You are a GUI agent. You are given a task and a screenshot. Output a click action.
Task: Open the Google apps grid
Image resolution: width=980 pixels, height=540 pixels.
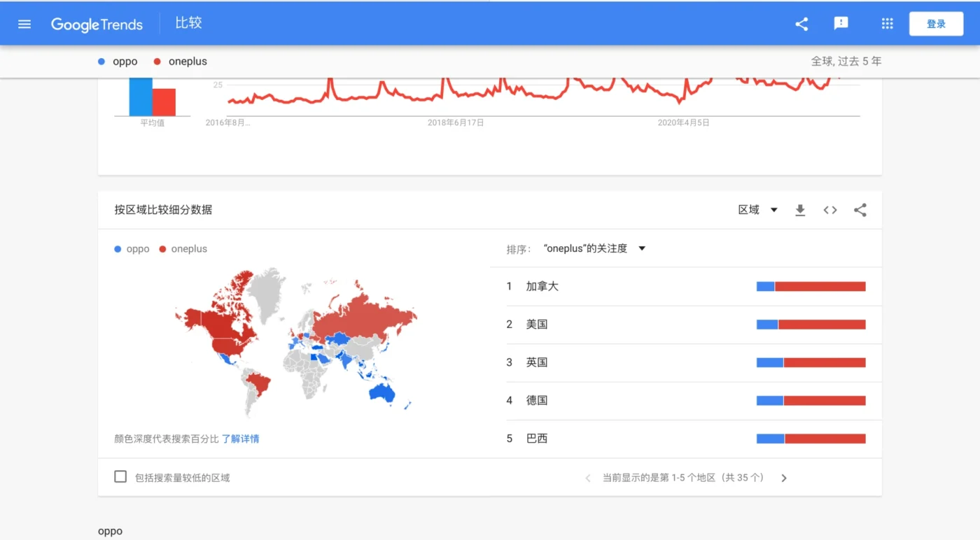pyautogui.click(x=887, y=24)
